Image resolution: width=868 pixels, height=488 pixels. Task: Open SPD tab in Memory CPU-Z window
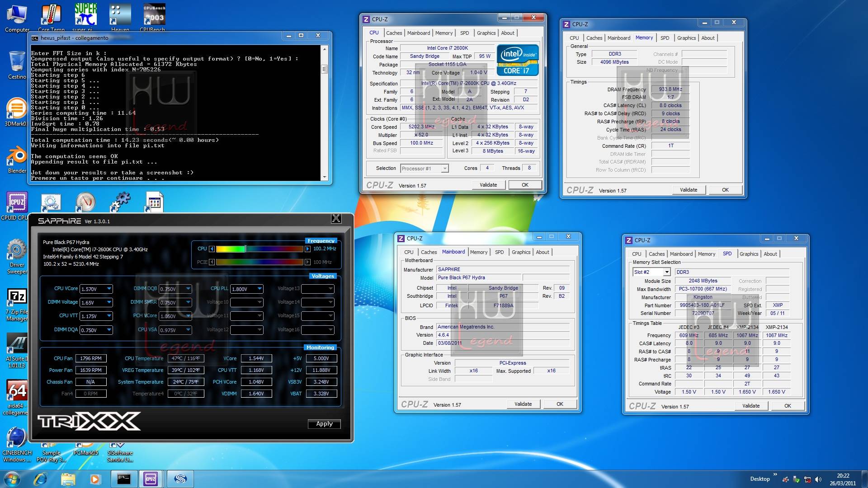(x=665, y=38)
